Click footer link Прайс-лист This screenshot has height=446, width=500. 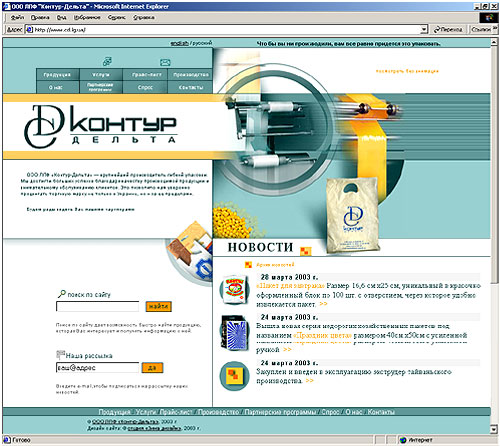[176, 412]
